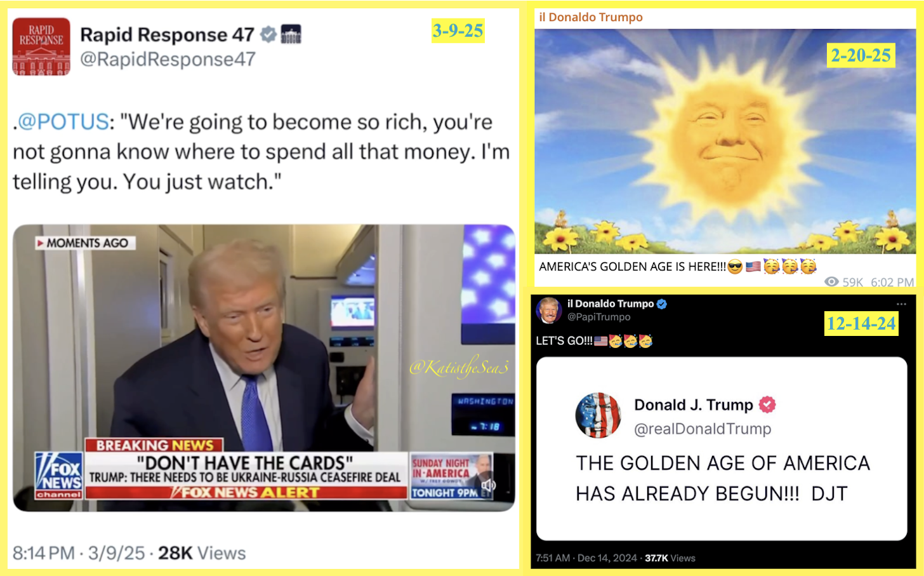Click the 8:14 PM · 3/9/25 timestamp
The image size is (924, 576).
tap(79, 553)
